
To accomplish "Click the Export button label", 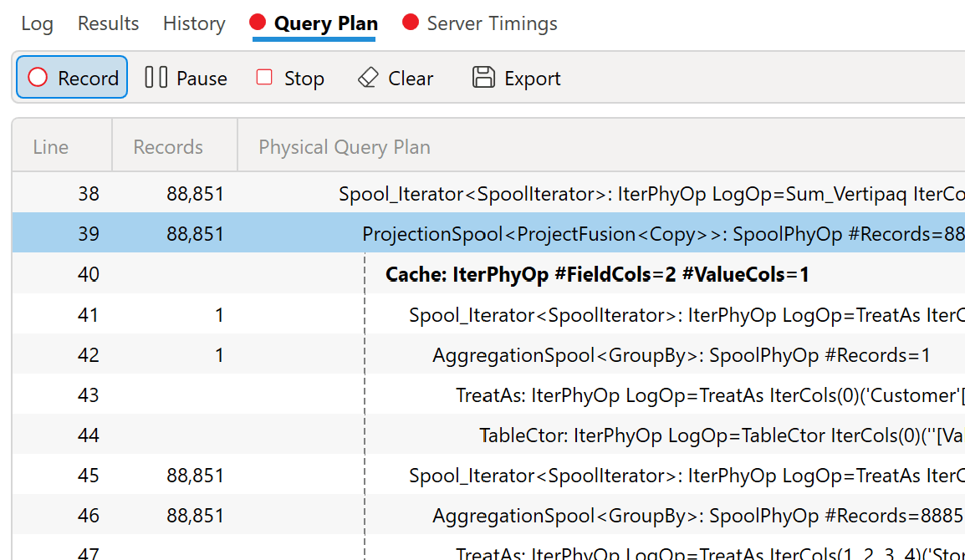I will [x=533, y=79].
